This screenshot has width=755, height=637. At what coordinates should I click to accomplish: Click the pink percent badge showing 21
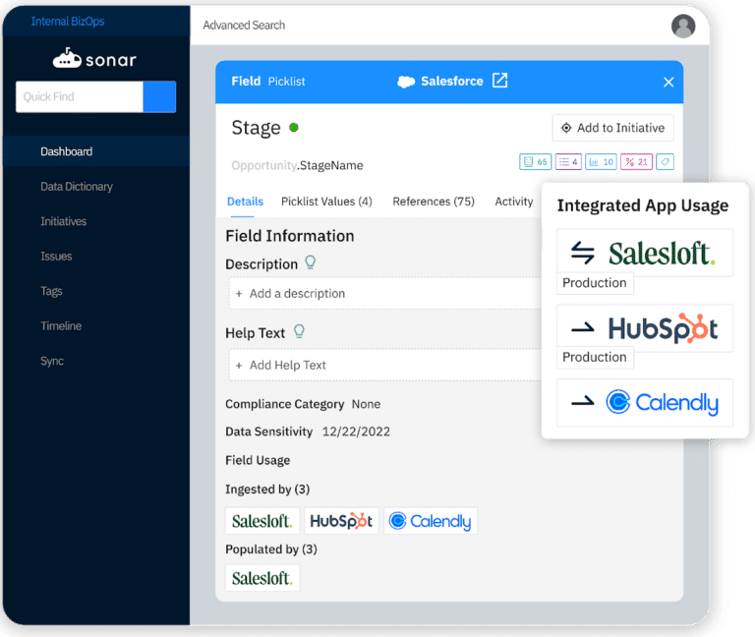pyautogui.click(x=636, y=162)
